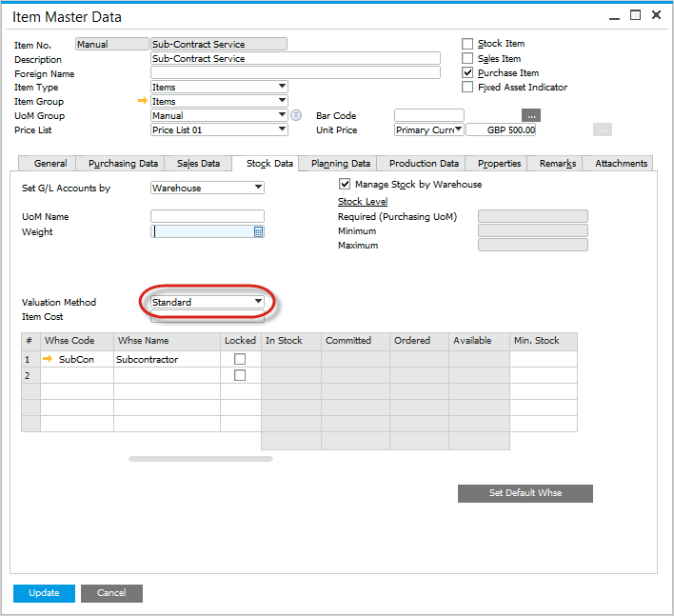Click the SubCon warehouse link arrow
The image size is (674, 616).
[48, 359]
